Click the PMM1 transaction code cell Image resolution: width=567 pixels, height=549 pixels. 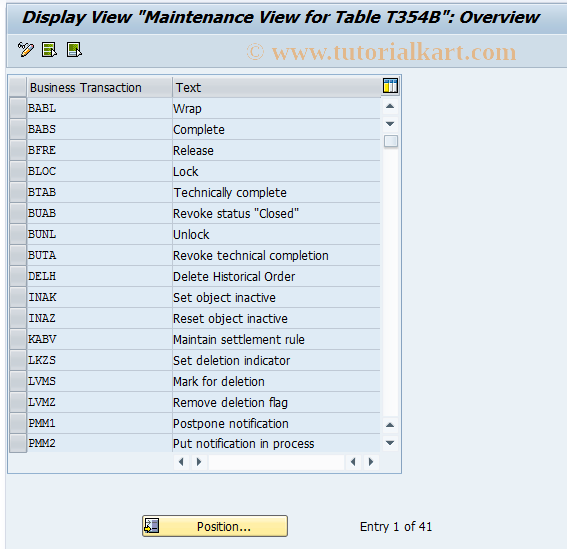[x=99, y=423]
